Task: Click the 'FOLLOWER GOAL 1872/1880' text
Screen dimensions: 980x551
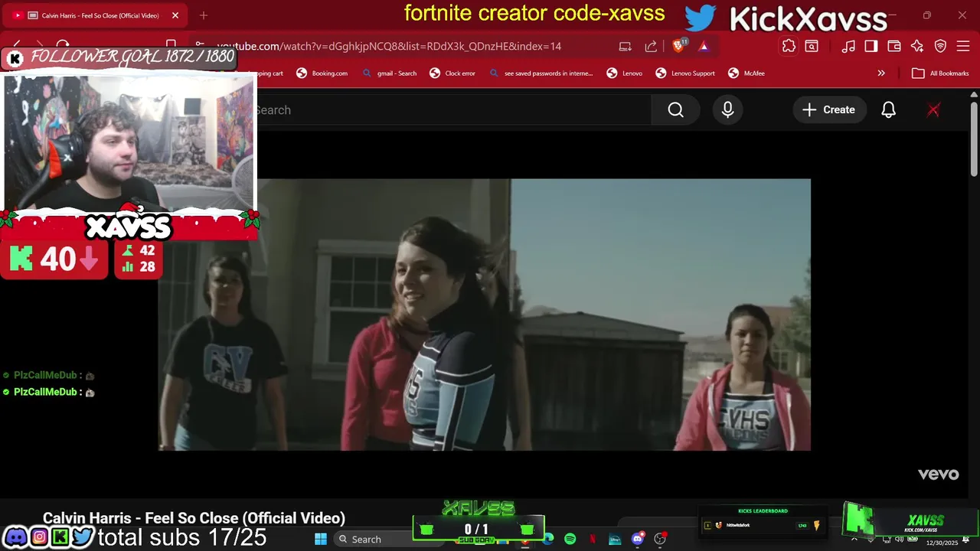Action: click(x=132, y=57)
